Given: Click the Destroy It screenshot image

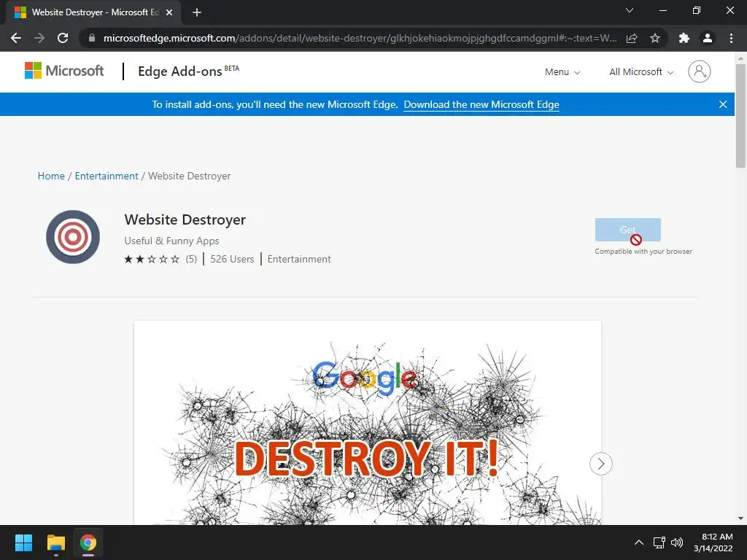Looking at the screenshot, I should coord(368,423).
